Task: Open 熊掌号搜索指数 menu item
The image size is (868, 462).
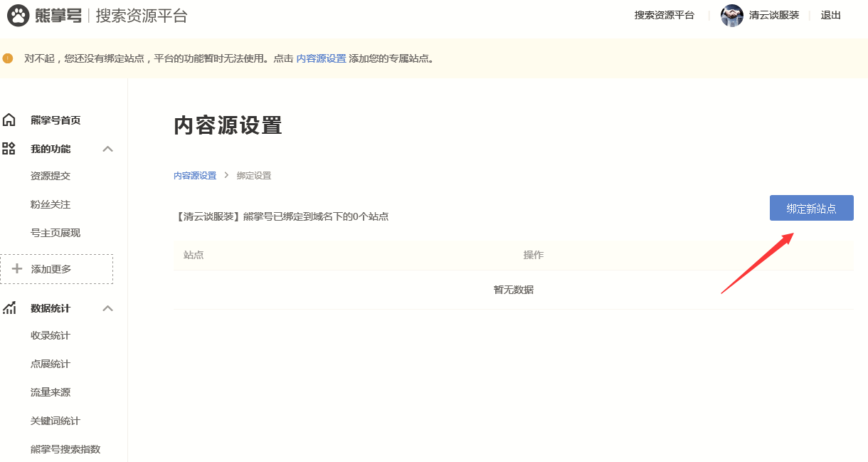Action: (65, 449)
